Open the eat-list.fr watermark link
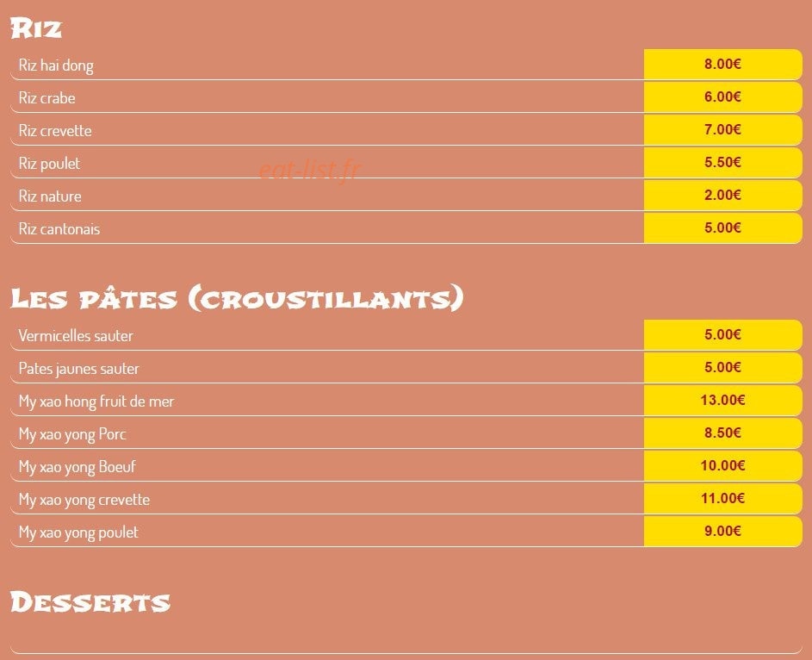This screenshot has height=660, width=812. [309, 170]
